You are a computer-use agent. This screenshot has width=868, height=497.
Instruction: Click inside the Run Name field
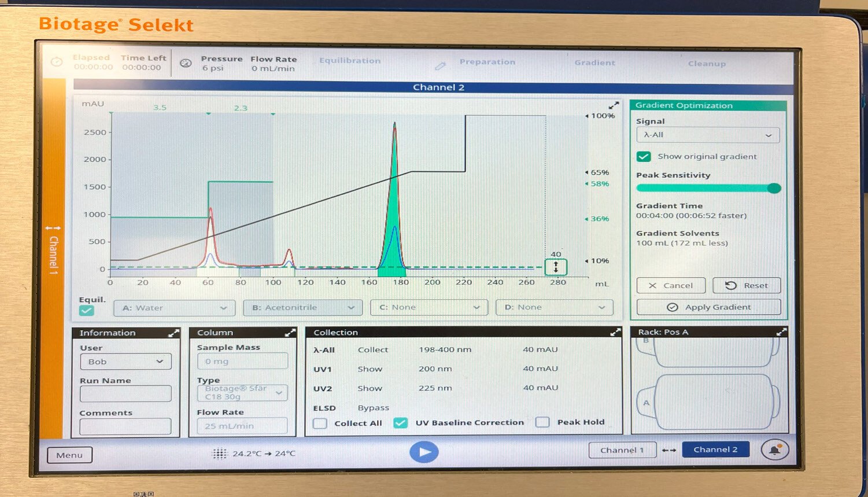pyautogui.click(x=125, y=393)
